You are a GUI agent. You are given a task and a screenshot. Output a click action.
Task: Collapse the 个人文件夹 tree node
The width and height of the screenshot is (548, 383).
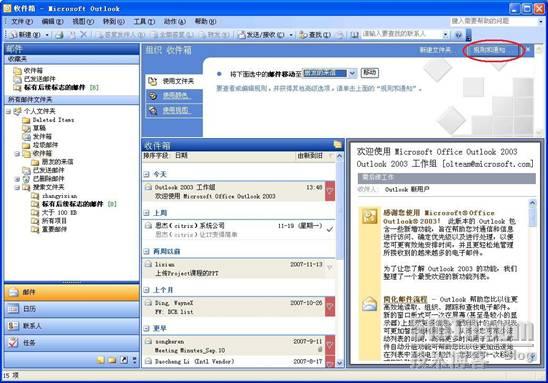tap(8, 111)
